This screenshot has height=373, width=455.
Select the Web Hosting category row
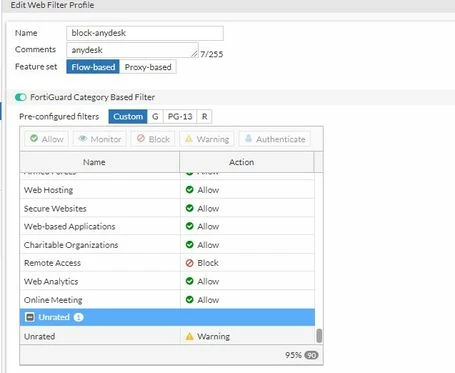coord(167,190)
